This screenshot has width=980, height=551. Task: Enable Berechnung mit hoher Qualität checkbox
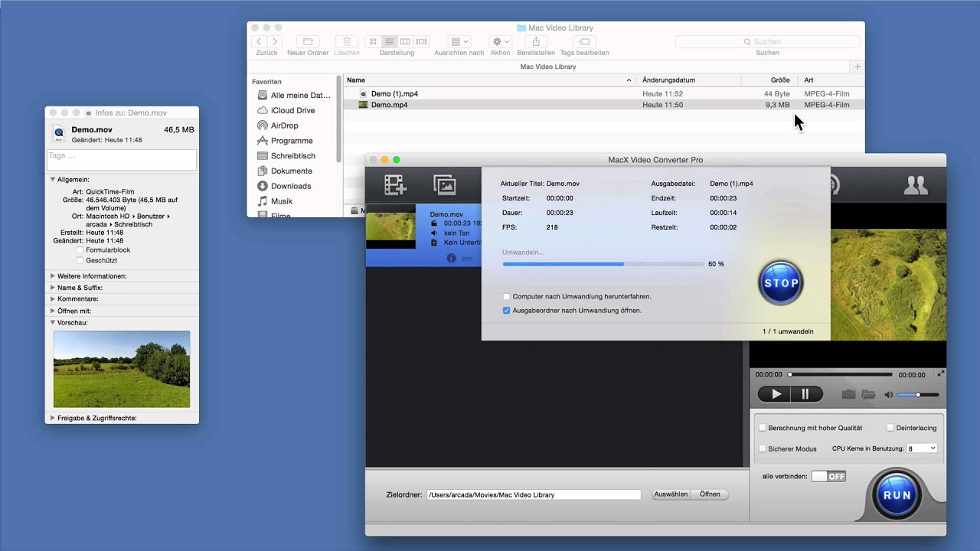pos(763,428)
